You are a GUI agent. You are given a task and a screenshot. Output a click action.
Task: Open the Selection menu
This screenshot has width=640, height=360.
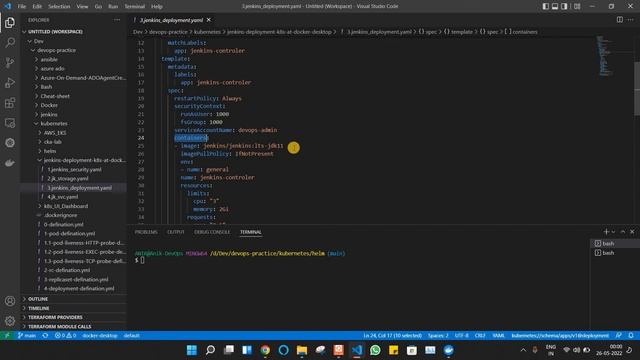[x=59, y=7]
